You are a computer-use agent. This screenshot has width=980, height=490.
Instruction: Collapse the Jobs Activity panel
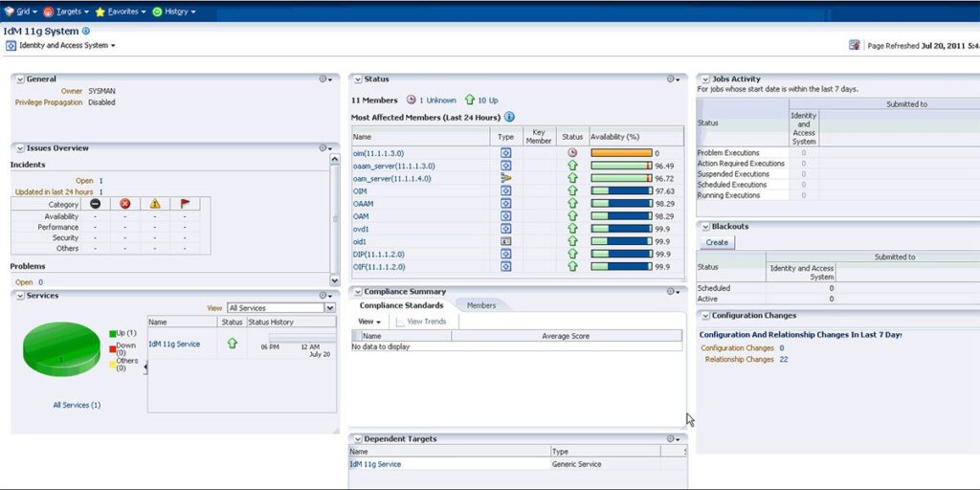pos(705,79)
